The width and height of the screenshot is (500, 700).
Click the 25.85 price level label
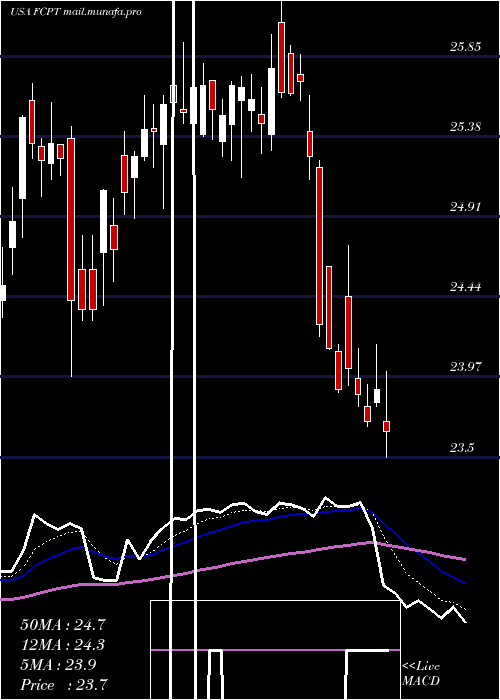[x=465, y=47]
